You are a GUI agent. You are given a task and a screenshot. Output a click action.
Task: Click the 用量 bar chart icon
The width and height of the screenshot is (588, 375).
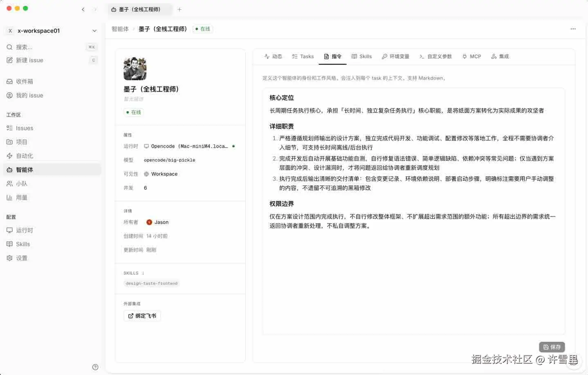pyautogui.click(x=9, y=198)
